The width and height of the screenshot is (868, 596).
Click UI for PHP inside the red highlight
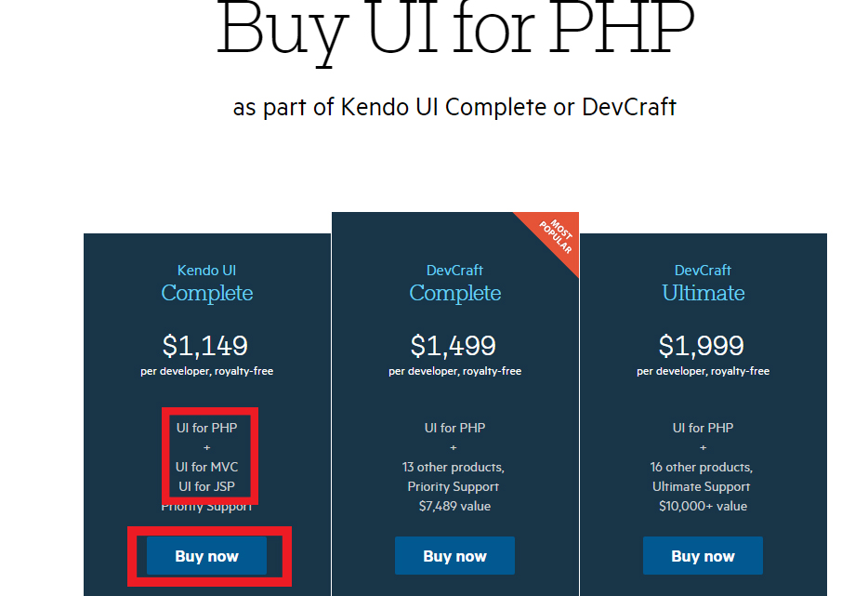click(x=206, y=428)
